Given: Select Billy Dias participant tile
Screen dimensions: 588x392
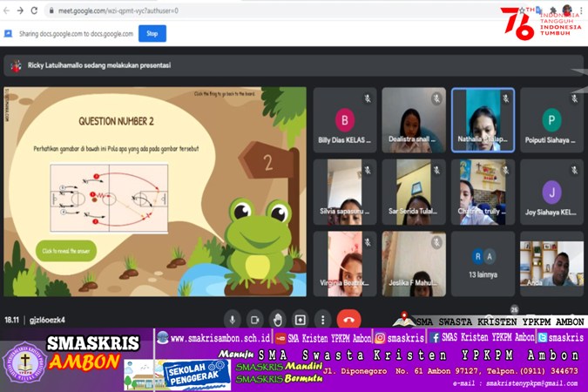Looking at the screenshot, I should [x=345, y=120].
